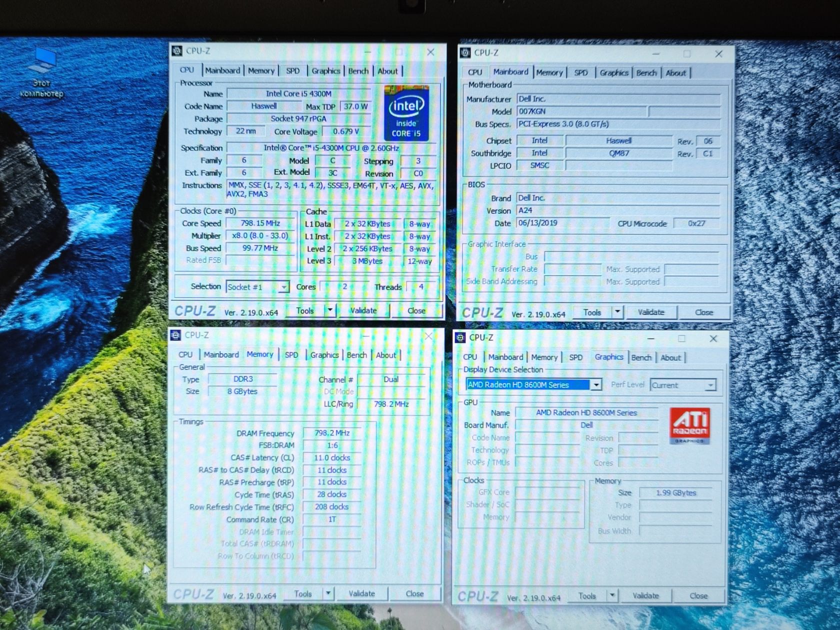
Task: Select Graphics tab in Memory window
Action: 324,355
